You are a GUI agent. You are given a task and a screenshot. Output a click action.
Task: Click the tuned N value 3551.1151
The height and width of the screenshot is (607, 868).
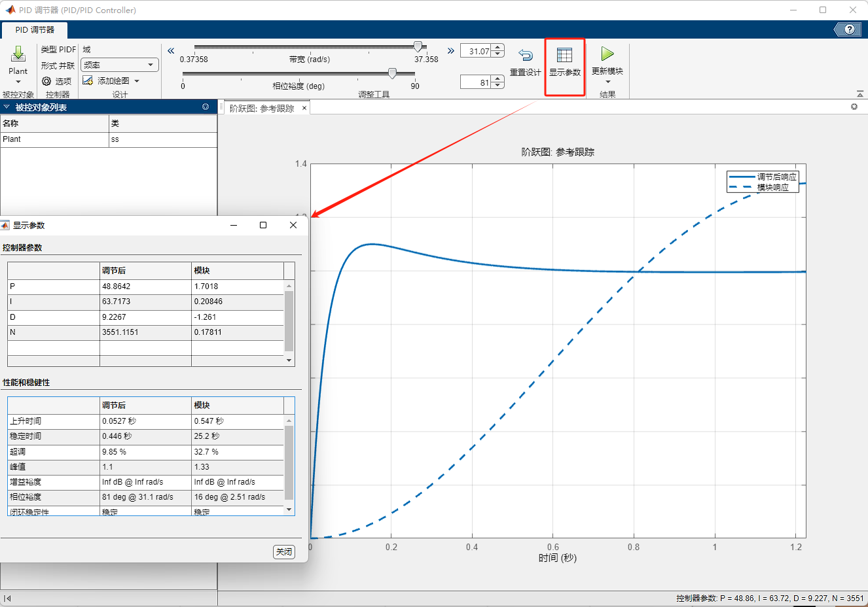pyautogui.click(x=120, y=332)
